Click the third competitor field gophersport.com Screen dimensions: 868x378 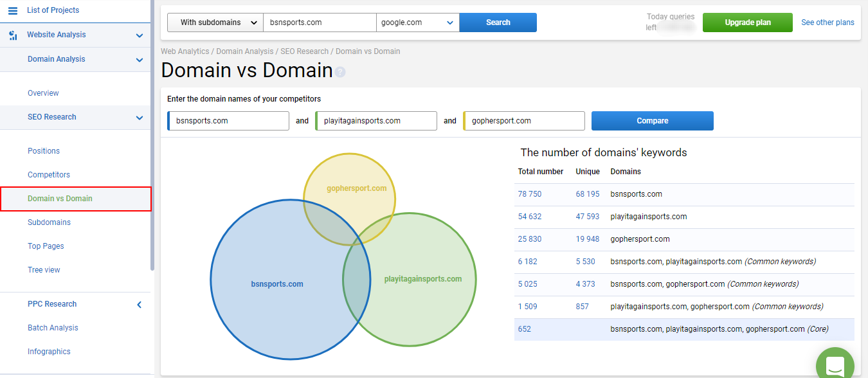tap(524, 121)
